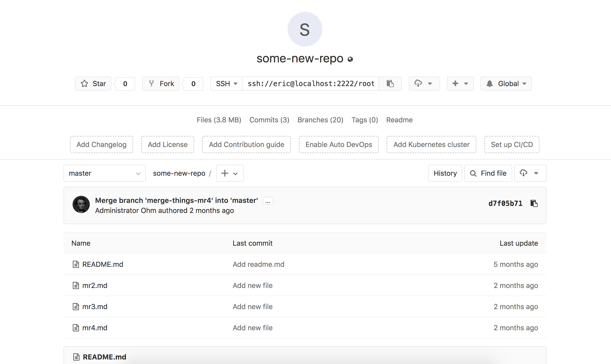The width and height of the screenshot is (611, 364).
Task: Open the top download source dropdown
Action: tap(424, 84)
